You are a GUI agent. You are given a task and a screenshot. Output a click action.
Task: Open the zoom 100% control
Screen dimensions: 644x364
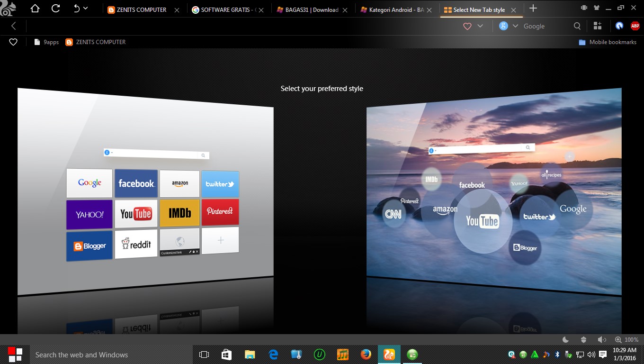coord(626,340)
